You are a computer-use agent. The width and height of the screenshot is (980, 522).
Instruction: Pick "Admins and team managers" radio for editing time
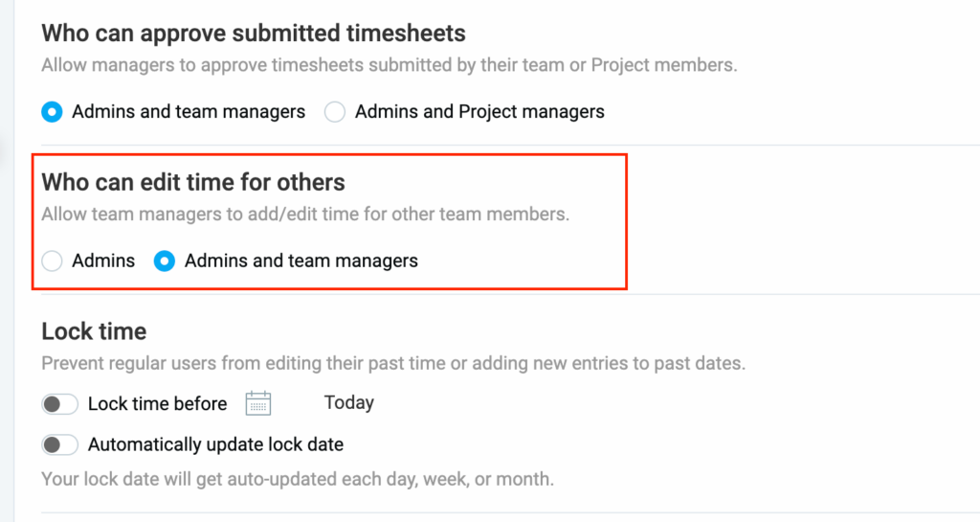[x=165, y=261]
